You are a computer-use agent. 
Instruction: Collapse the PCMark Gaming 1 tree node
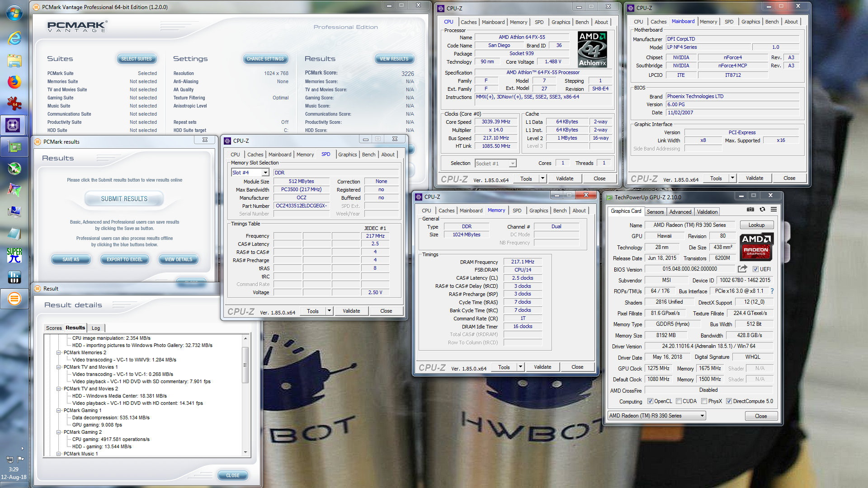[58, 410]
